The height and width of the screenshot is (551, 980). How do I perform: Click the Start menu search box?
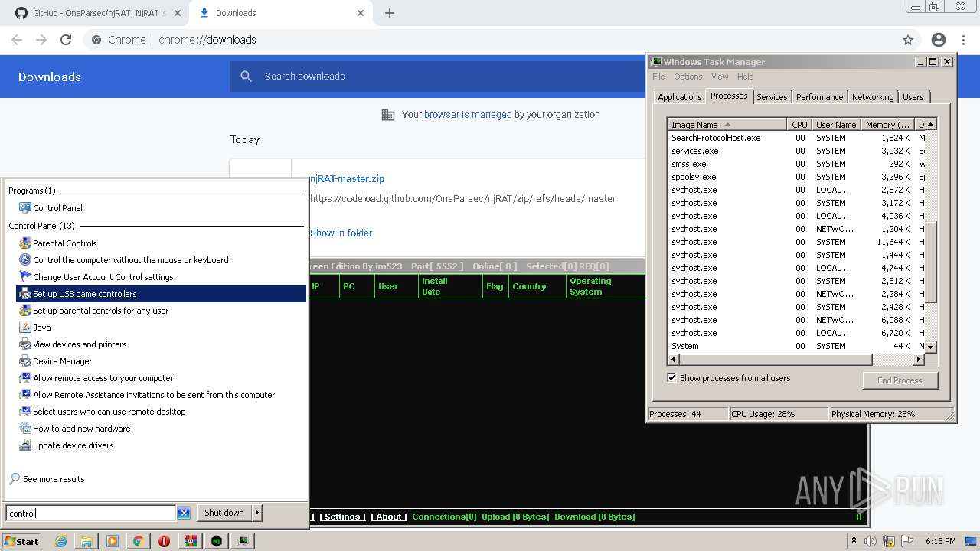(x=91, y=513)
